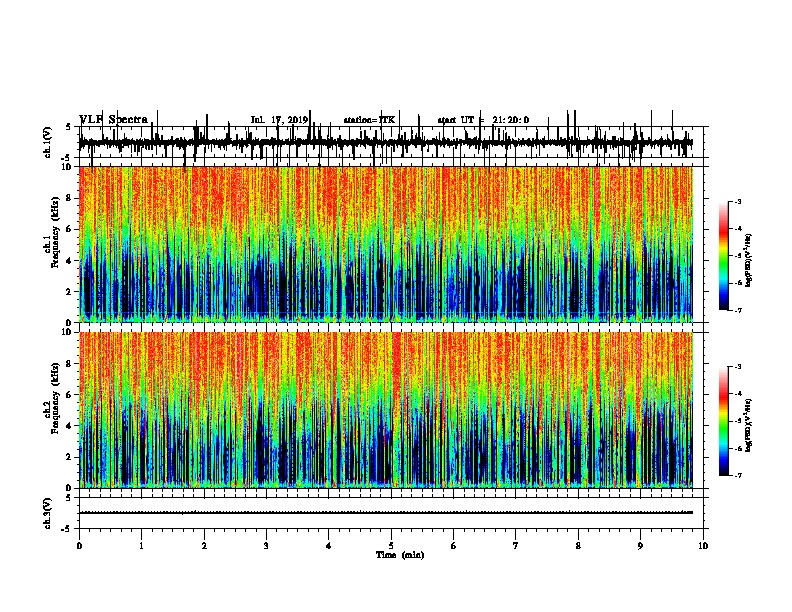Click the ch.1 voltage waveform trace
Screen dimensions: 792x612
pyautogui.click(x=385, y=144)
